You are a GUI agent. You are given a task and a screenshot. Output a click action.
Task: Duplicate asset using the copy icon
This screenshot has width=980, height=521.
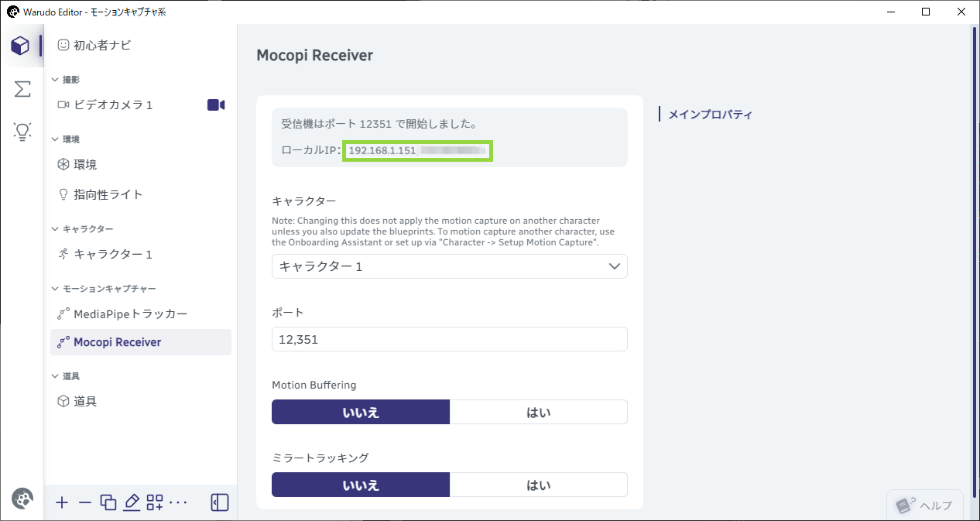108,502
